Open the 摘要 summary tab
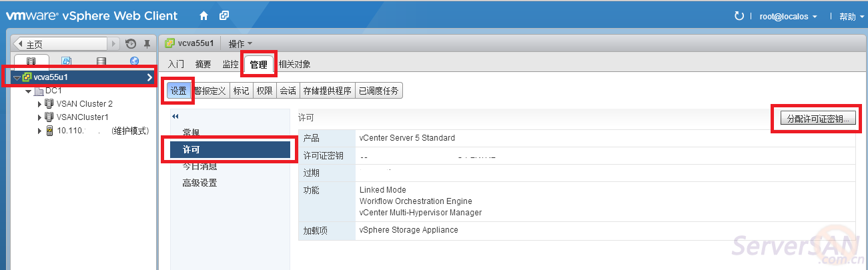868x270 pixels. (x=203, y=65)
